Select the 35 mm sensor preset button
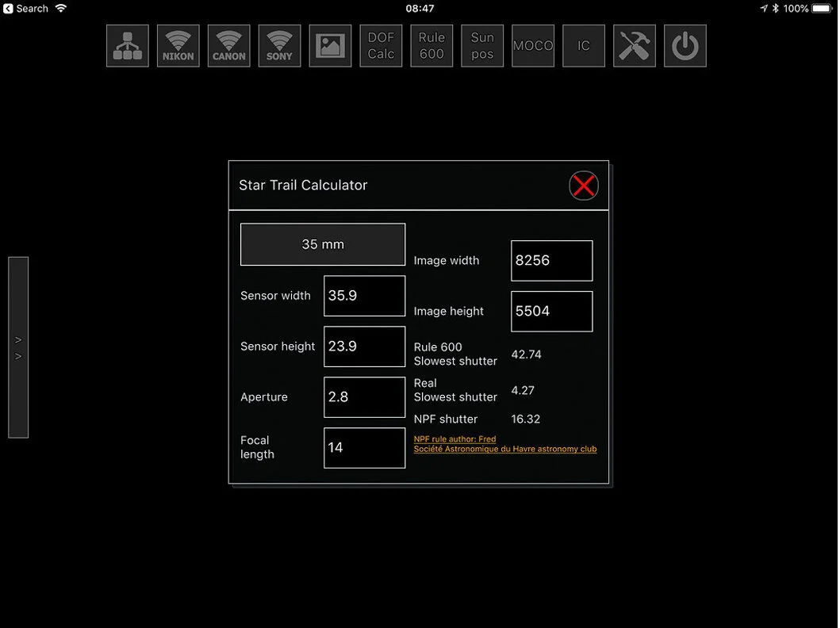The width and height of the screenshot is (840, 628). click(x=323, y=244)
